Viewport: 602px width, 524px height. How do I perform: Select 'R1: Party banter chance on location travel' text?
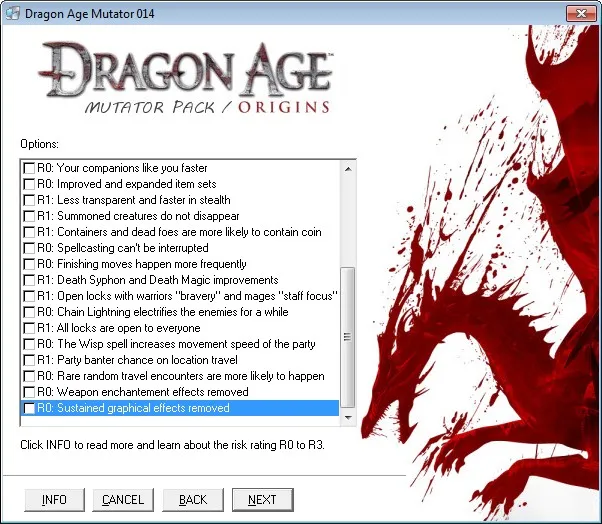click(x=137, y=360)
